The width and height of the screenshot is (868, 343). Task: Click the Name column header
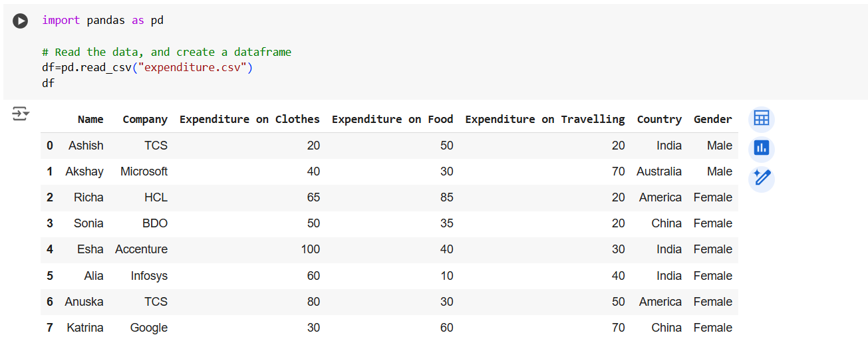point(90,120)
